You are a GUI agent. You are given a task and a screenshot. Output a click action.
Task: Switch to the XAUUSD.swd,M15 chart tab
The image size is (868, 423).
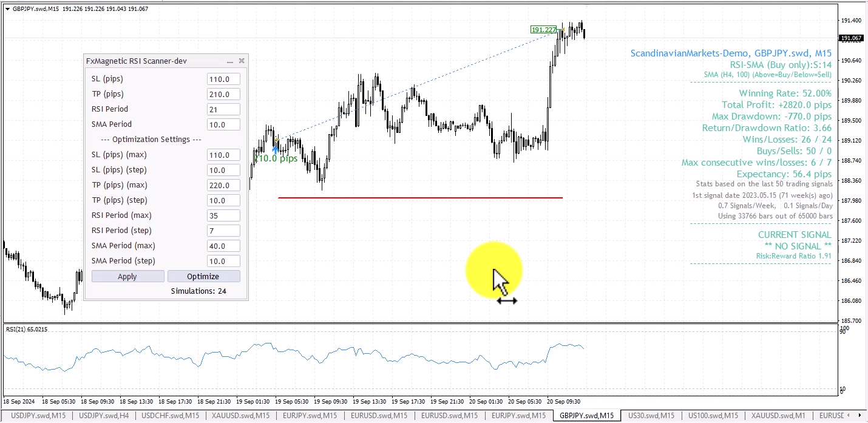(x=240, y=416)
